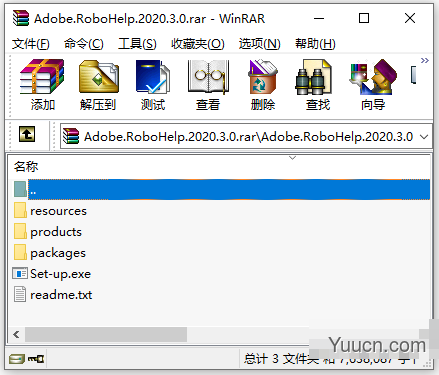Go up one folder level button
Screen dimensions: 439x375
(27, 135)
